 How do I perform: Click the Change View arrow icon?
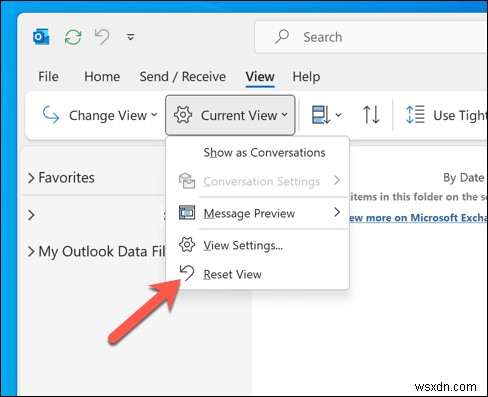(x=51, y=115)
